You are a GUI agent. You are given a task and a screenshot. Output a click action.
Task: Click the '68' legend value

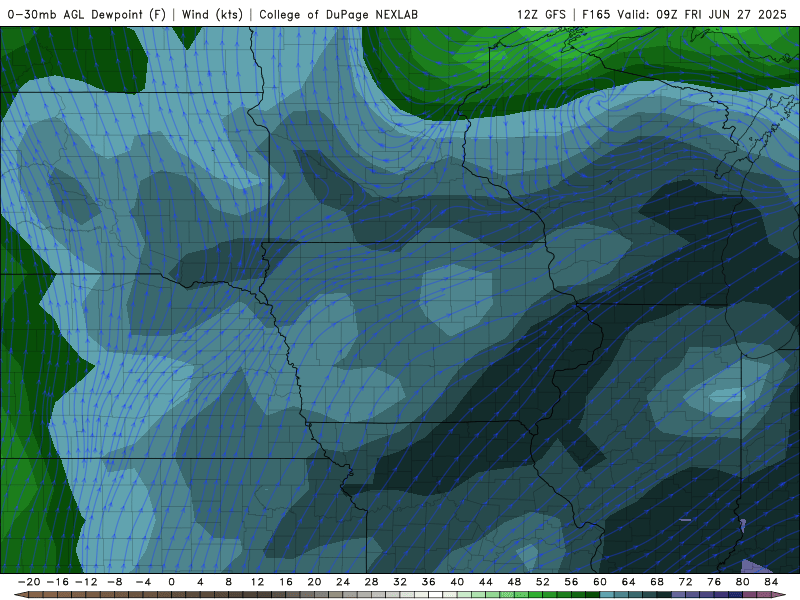[657, 582]
